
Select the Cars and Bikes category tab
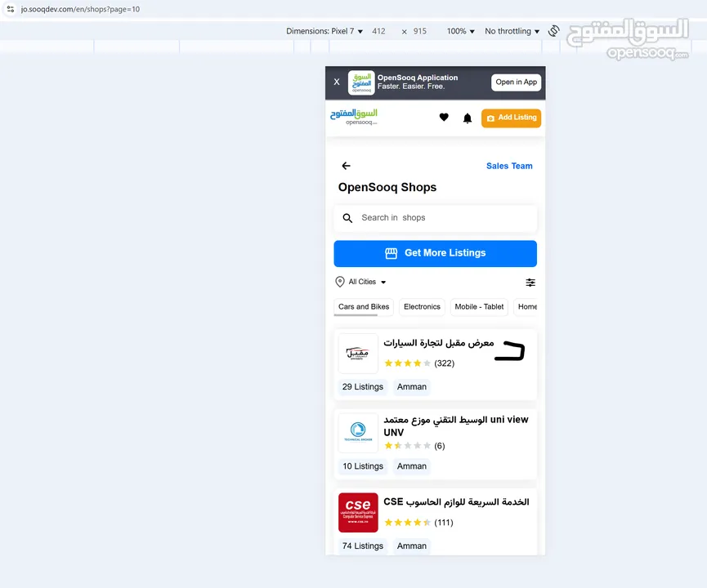[x=364, y=307]
